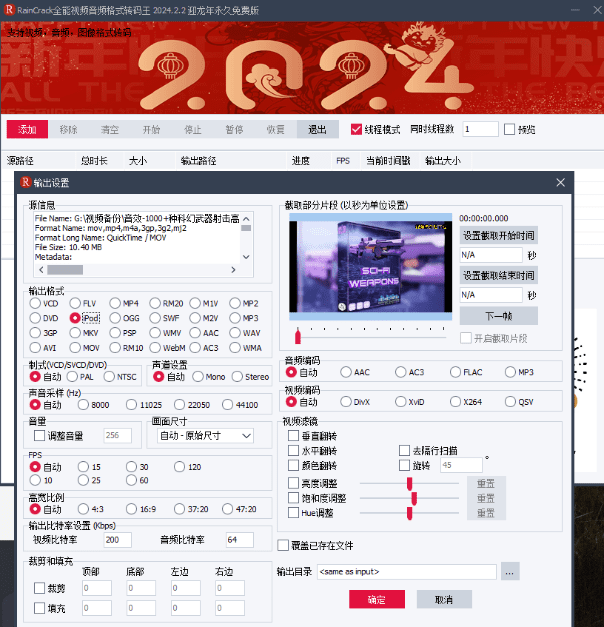The width and height of the screenshot is (604, 627).
Task: Enable 垂直翻转 vertical flip checkbox
Action: pos(294,435)
